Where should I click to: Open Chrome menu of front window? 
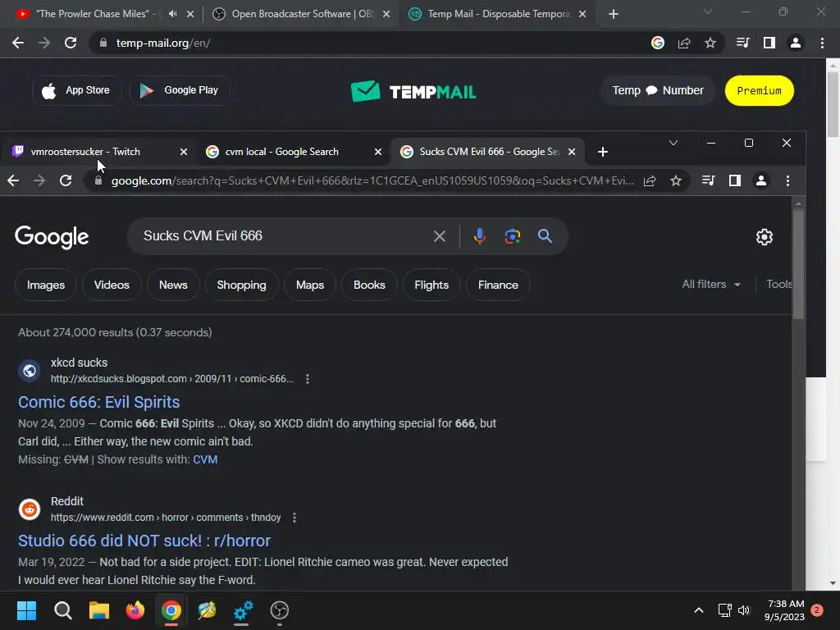787,180
